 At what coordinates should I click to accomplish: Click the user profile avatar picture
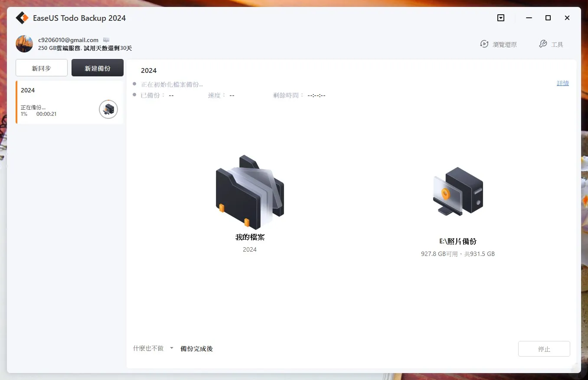[24, 44]
